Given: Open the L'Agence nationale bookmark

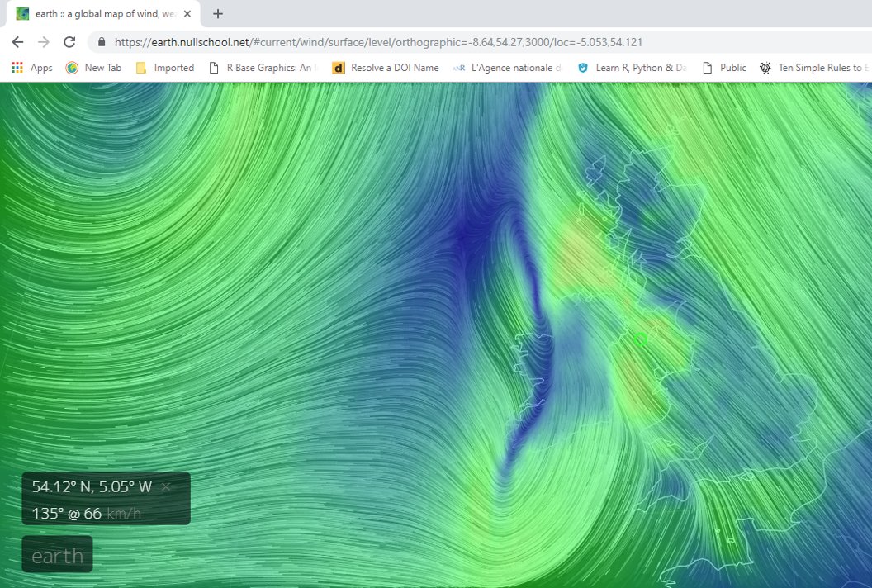Looking at the screenshot, I should pyautogui.click(x=507, y=68).
